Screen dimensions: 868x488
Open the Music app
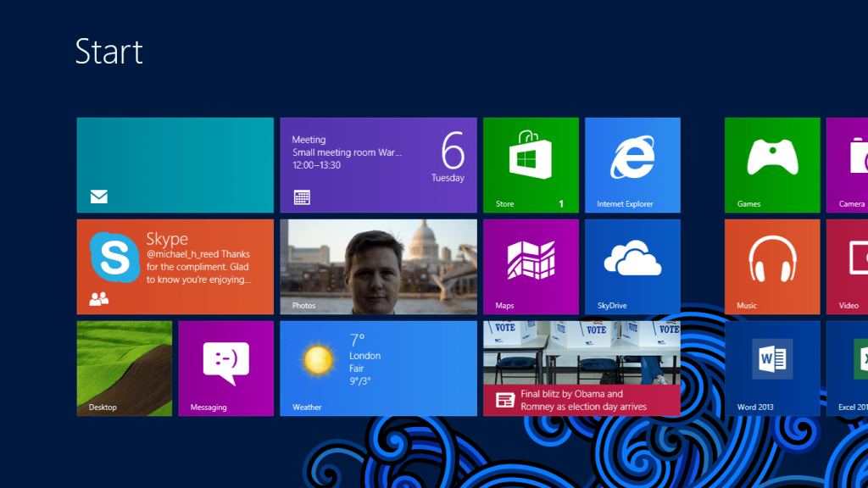tap(772, 267)
